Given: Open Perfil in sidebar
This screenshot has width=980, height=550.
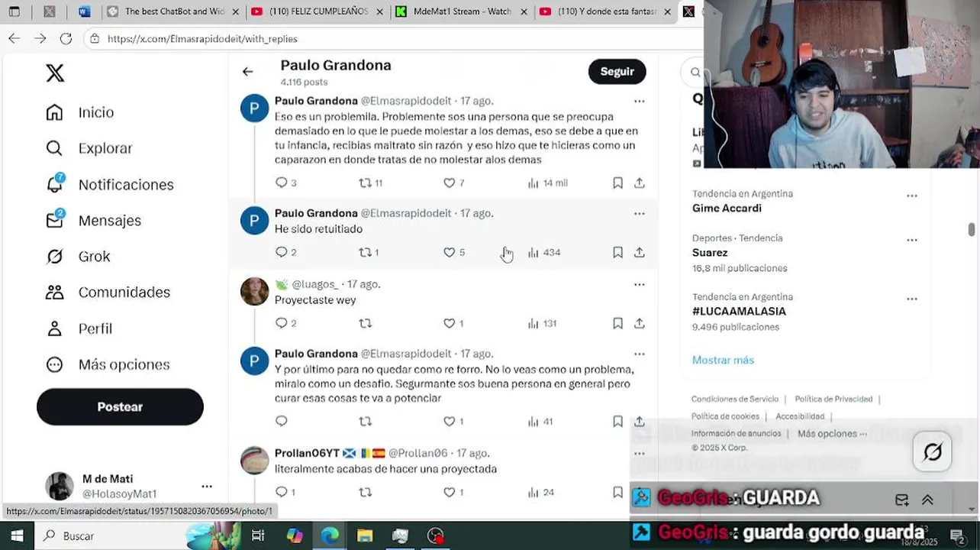Looking at the screenshot, I should 79,328.
